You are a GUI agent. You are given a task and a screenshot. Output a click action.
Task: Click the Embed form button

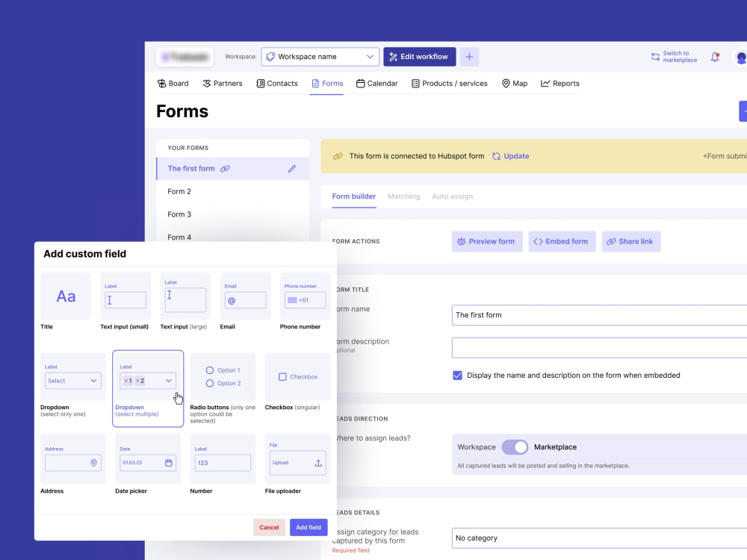(562, 241)
